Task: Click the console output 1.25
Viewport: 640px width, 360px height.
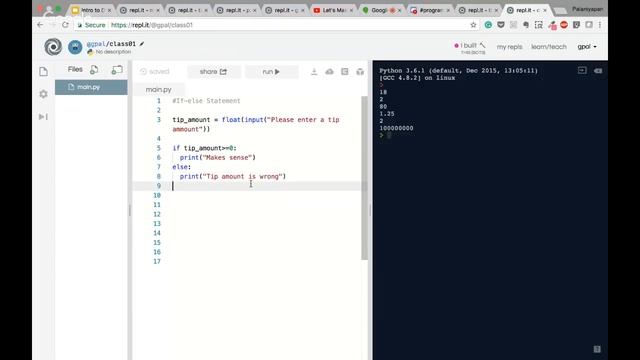Action: coord(387,113)
